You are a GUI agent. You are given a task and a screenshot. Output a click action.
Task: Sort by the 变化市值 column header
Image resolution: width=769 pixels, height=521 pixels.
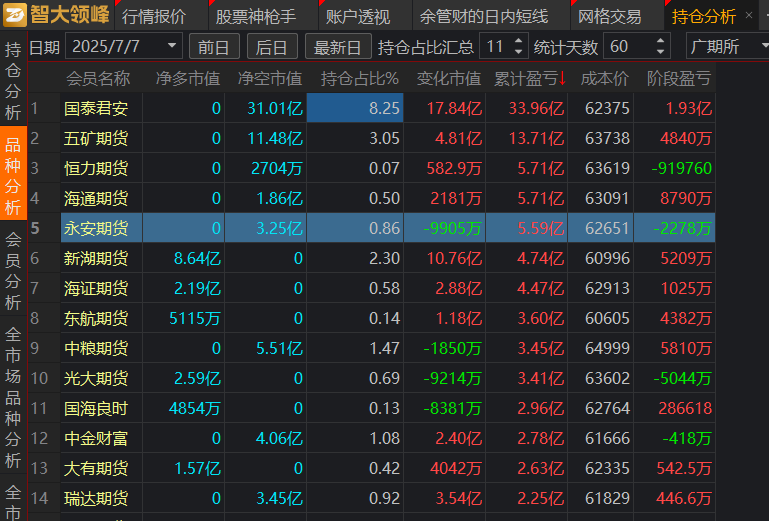click(449, 78)
